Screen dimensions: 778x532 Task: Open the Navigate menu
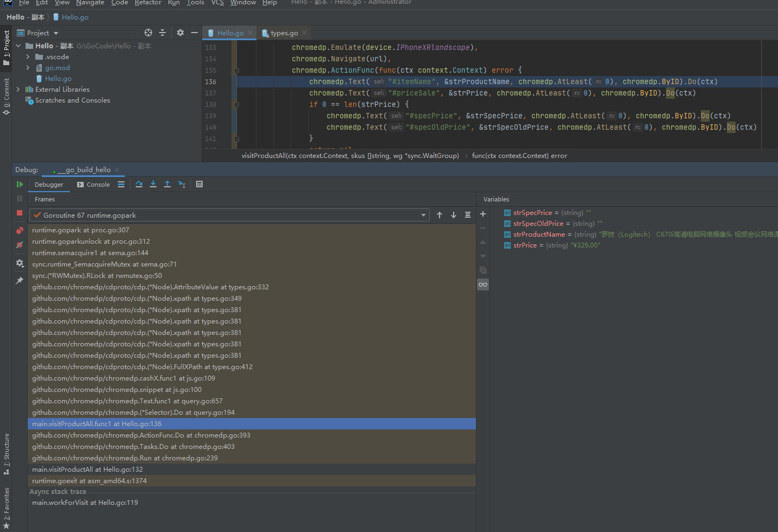pyautogui.click(x=90, y=3)
